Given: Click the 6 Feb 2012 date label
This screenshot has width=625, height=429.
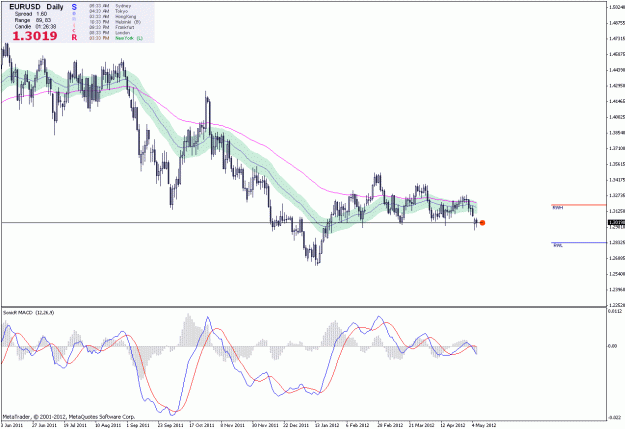Looking at the screenshot, I should point(358,425).
